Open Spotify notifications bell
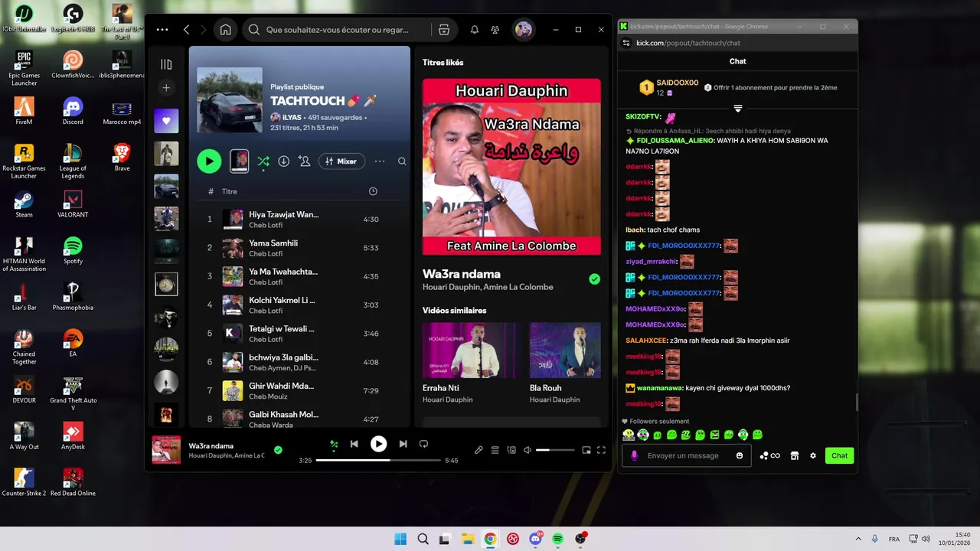 pyautogui.click(x=475, y=30)
